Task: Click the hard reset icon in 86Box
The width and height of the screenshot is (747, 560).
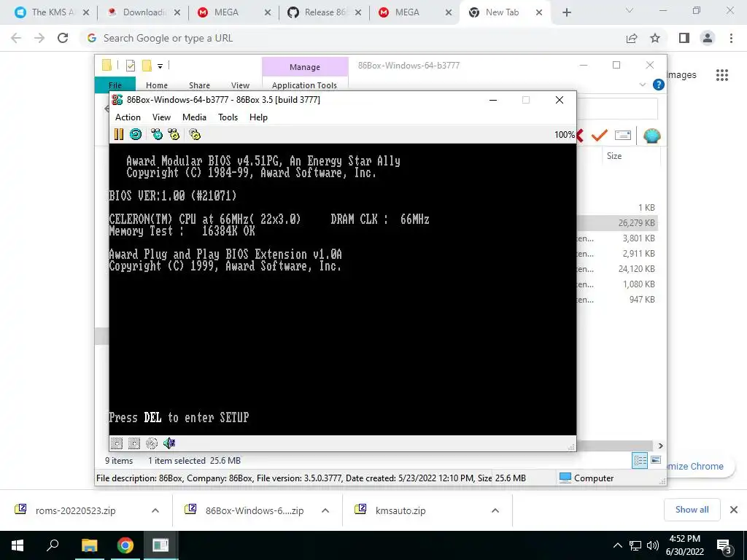Action: pyautogui.click(x=136, y=134)
